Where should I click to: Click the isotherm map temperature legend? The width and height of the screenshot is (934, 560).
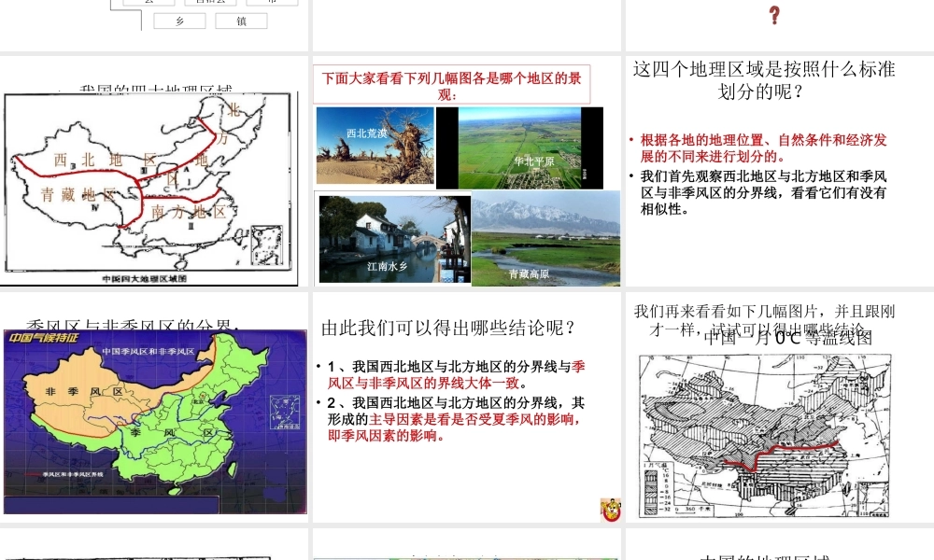[657, 488]
